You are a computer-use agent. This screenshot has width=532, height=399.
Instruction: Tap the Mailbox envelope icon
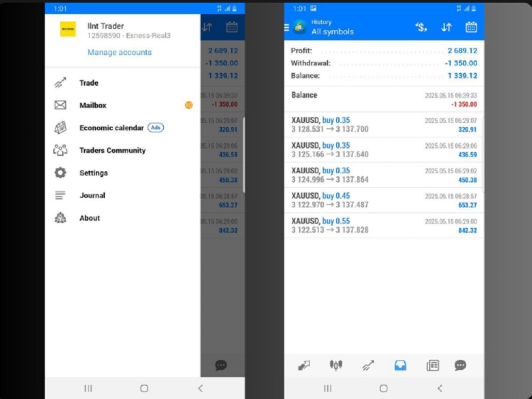[61, 105]
